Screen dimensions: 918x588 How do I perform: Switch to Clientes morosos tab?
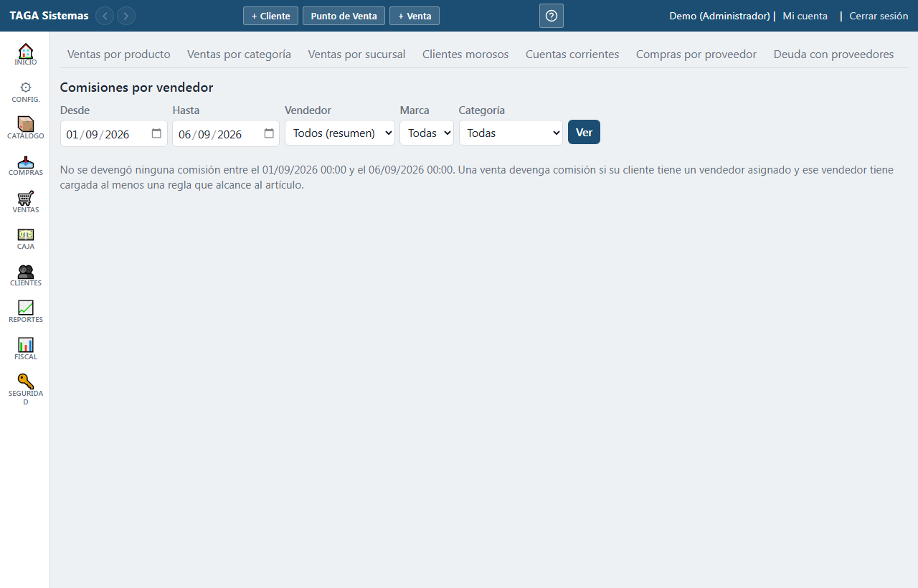tap(465, 54)
